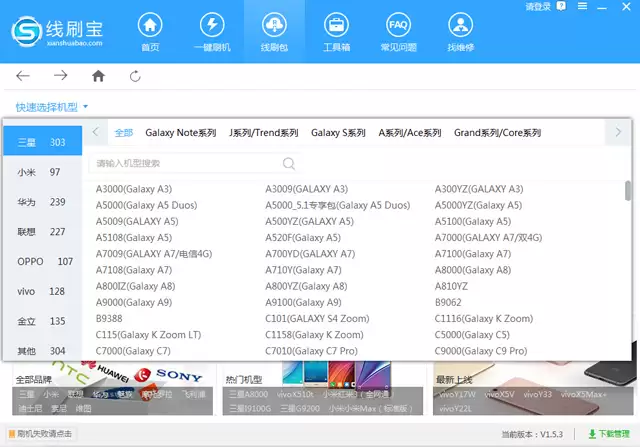Open model C9000(Galaxy C9 Pro)

coord(481,351)
